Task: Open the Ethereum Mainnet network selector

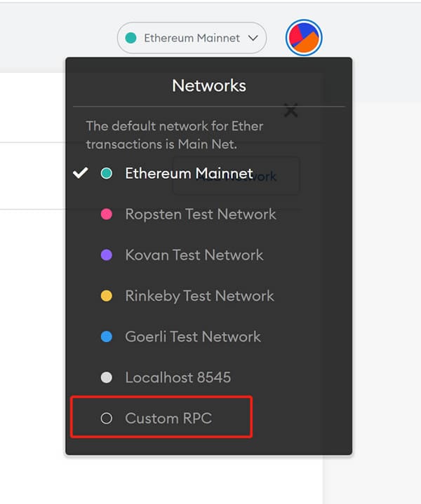Action: pos(192,38)
